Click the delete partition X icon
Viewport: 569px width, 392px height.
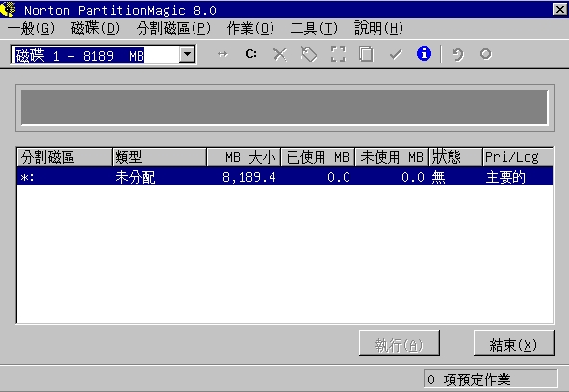click(280, 55)
